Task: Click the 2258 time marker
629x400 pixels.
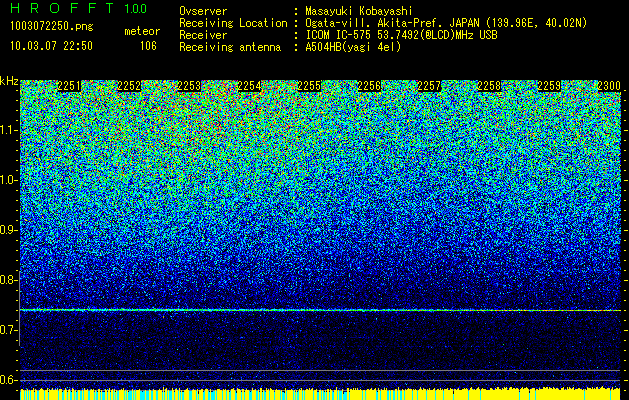Action: tap(489, 86)
